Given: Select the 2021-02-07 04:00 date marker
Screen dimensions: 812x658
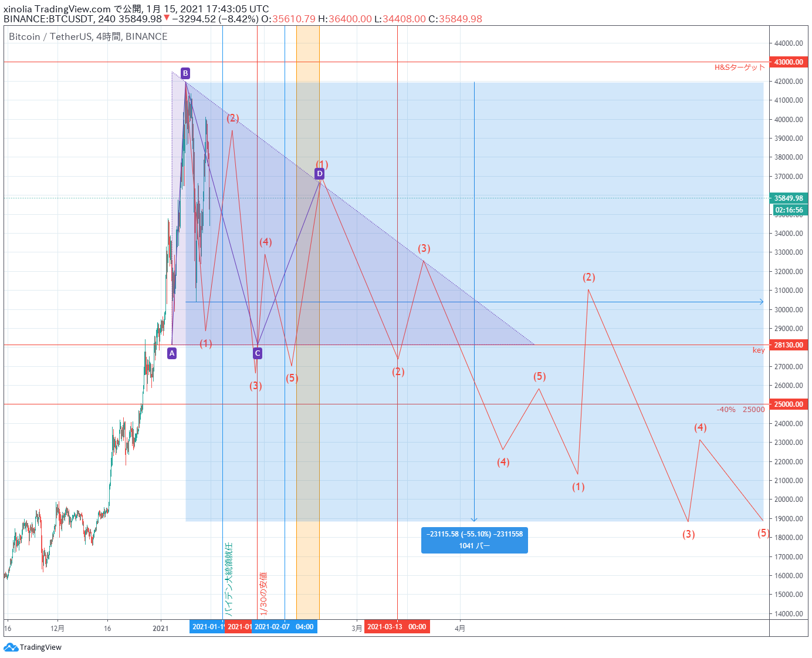Looking at the screenshot, I should tap(286, 627).
